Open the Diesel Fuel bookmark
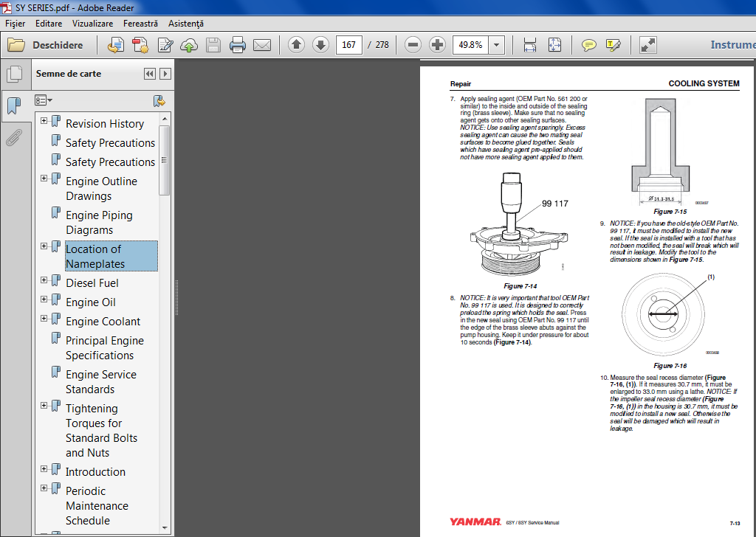The height and width of the screenshot is (537, 756). pyautogui.click(x=92, y=283)
